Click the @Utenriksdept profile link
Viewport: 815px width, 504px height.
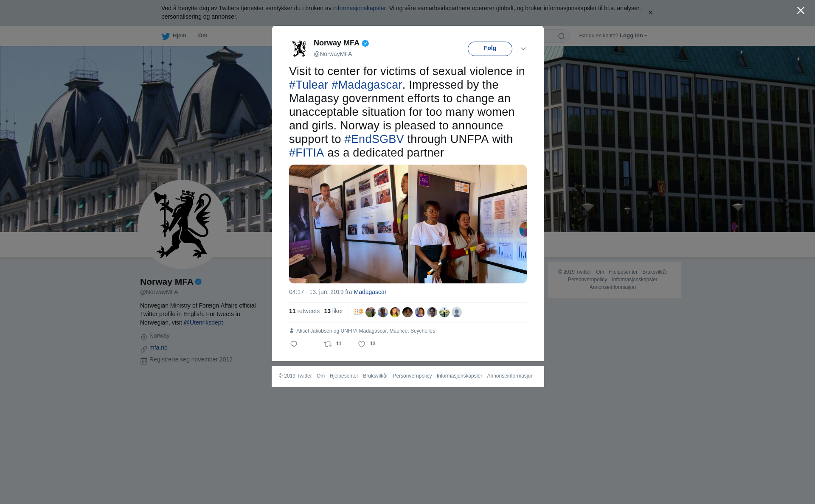point(203,322)
